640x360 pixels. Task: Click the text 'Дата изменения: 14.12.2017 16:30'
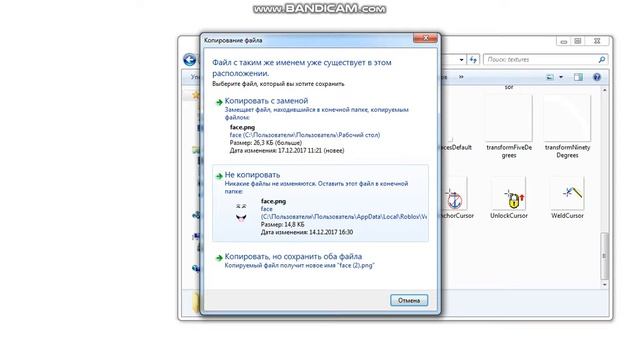click(x=307, y=232)
